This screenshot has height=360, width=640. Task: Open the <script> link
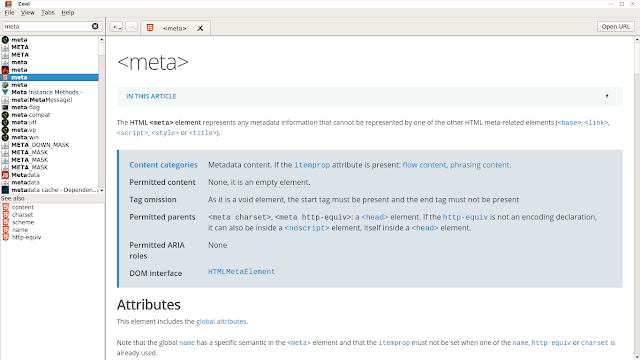132,133
